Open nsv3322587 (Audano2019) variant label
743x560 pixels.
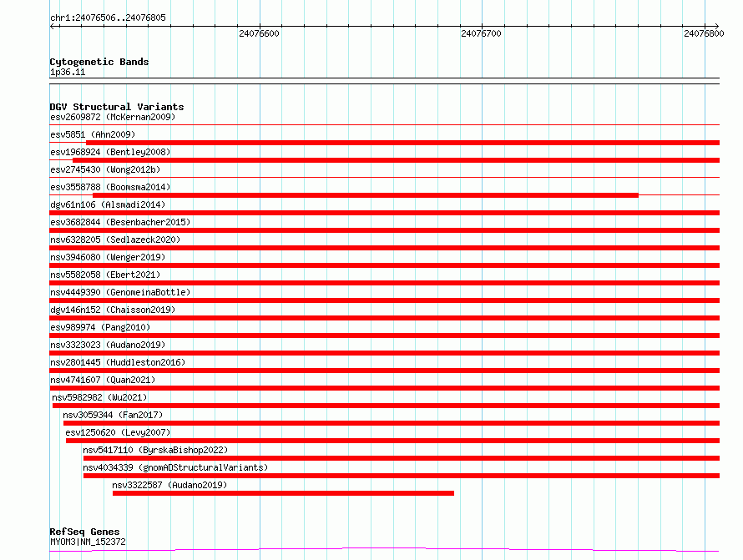tap(169, 485)
